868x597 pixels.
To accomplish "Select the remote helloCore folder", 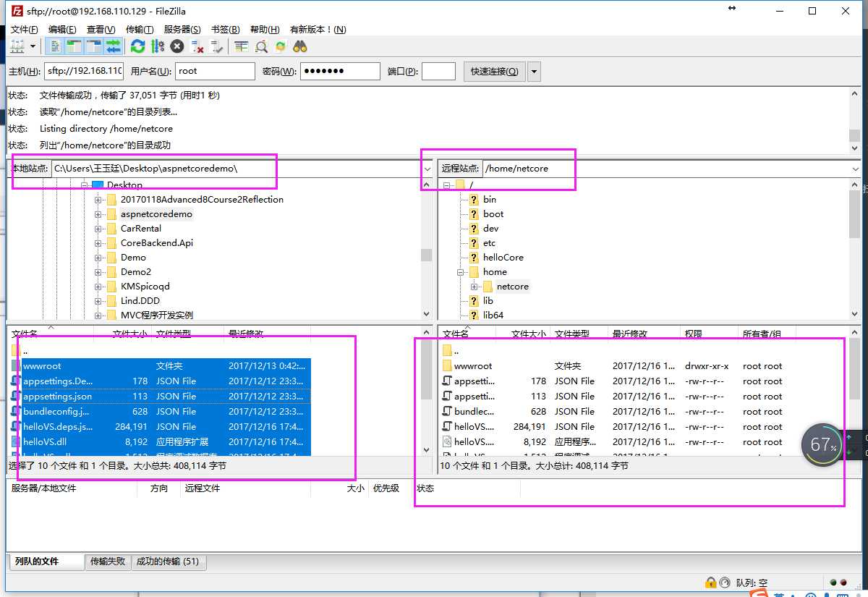I will (503, 258).
